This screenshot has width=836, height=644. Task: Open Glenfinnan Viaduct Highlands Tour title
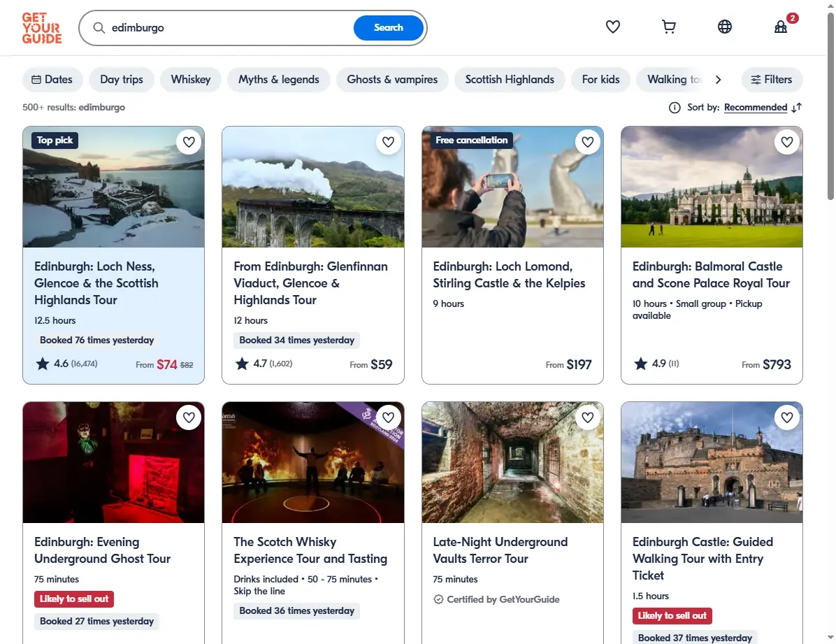tap(311, 283)
